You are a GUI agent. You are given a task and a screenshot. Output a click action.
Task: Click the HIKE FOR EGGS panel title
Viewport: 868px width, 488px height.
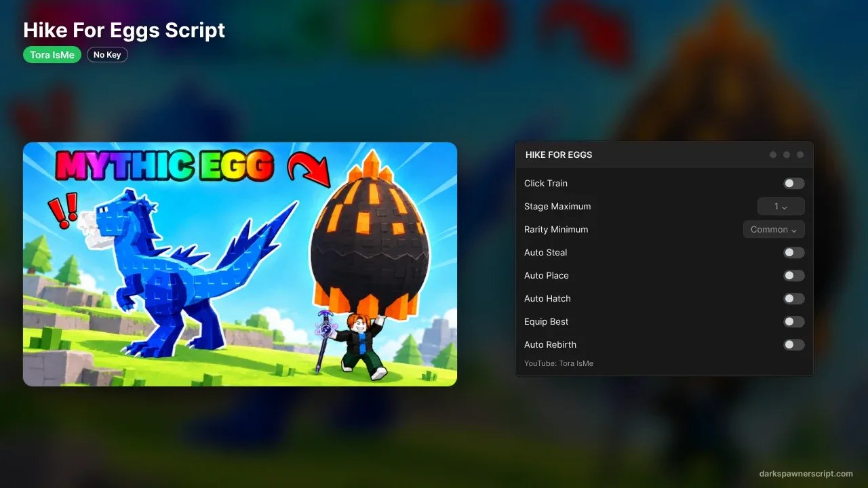click(559, 155)
